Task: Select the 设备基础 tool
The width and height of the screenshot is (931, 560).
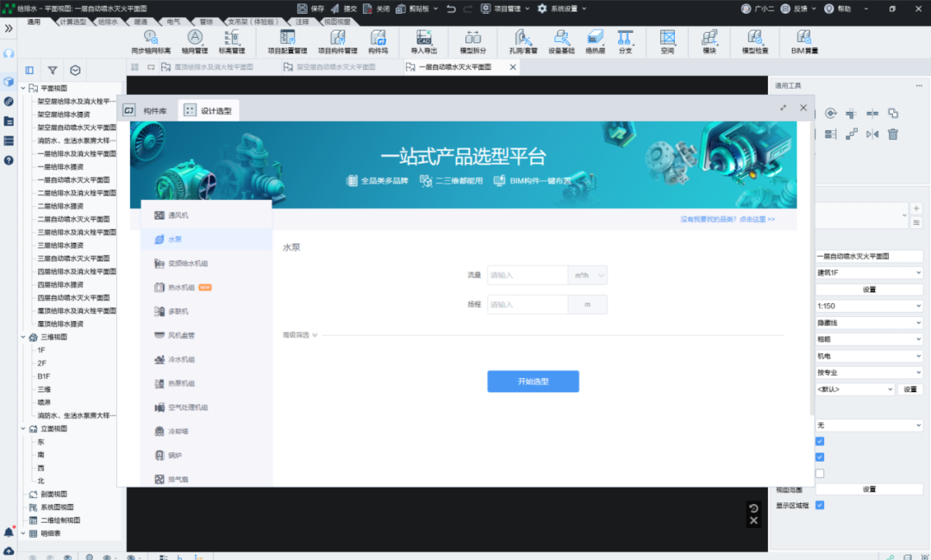Action: pos(561,41)
